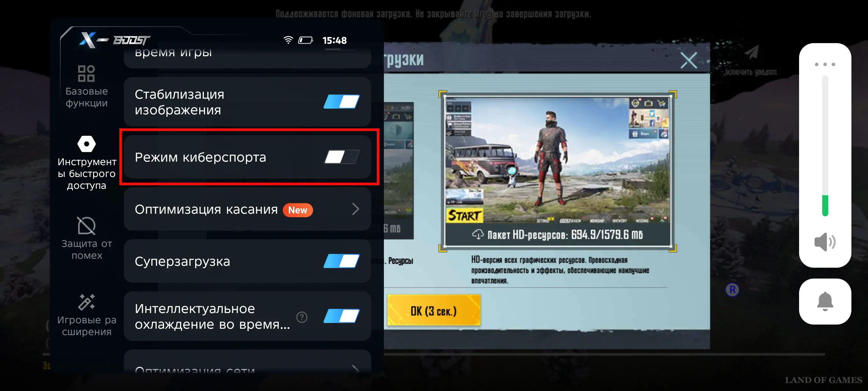
Task: Click the X-Boost logo
Action: pyautogui.click(x=115, y=40)
